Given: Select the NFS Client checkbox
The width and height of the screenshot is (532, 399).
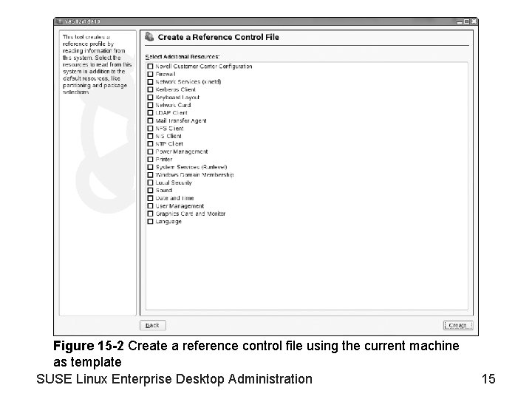Looking at the screenshot, I should click(x=150, y=129).
